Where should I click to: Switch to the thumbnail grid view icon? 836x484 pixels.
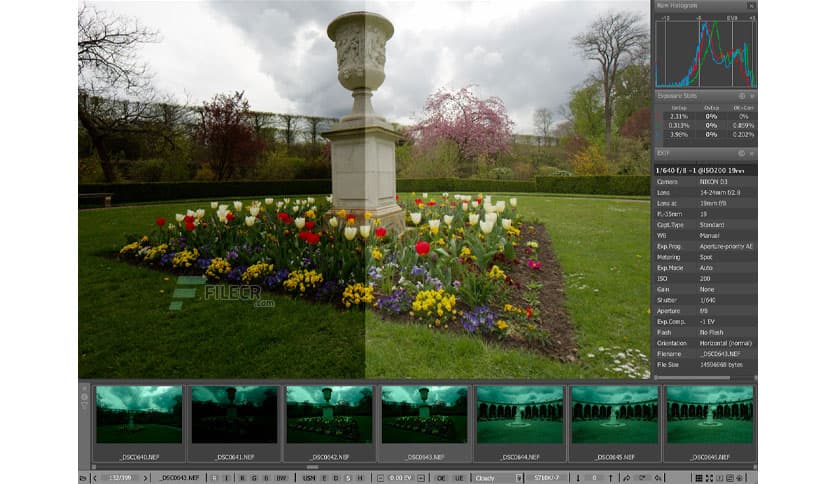[x=699, y=478]
